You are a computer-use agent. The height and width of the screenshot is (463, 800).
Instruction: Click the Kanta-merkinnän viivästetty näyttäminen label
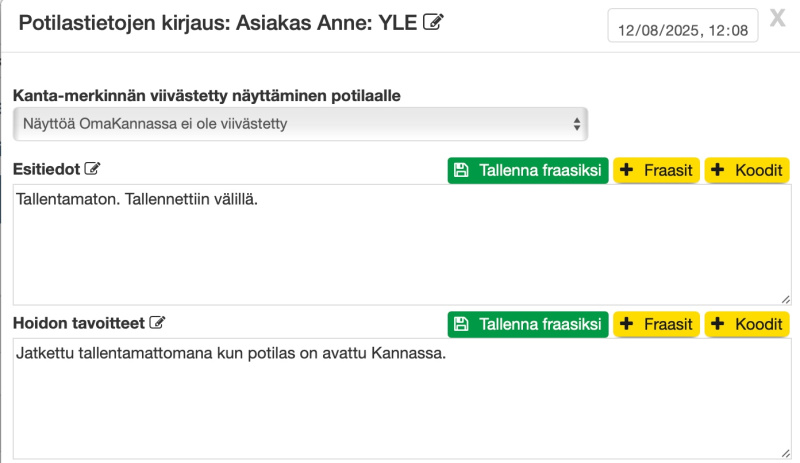coord(206,96)
